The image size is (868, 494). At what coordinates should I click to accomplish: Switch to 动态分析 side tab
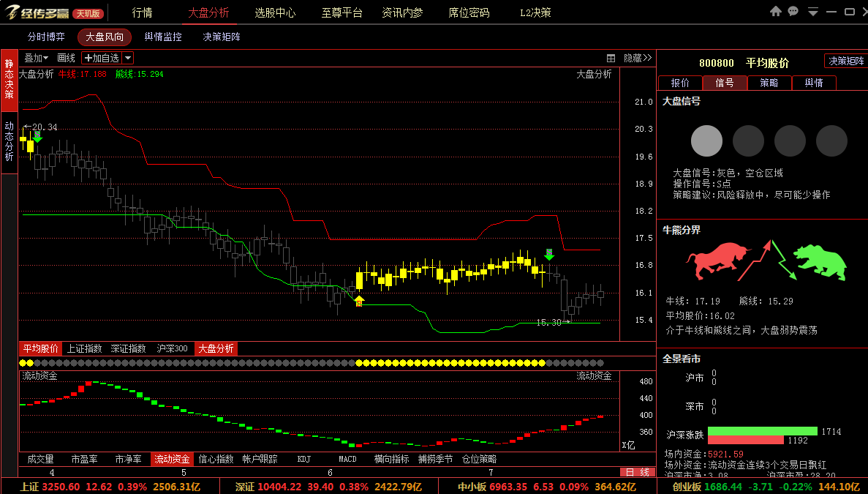point(10,142)
